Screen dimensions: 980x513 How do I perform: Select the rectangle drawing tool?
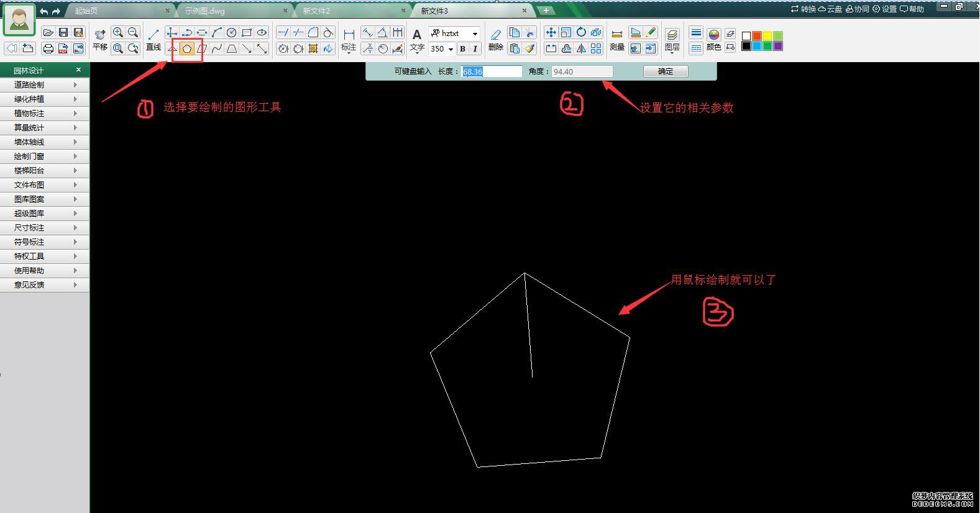pos(247,33)
